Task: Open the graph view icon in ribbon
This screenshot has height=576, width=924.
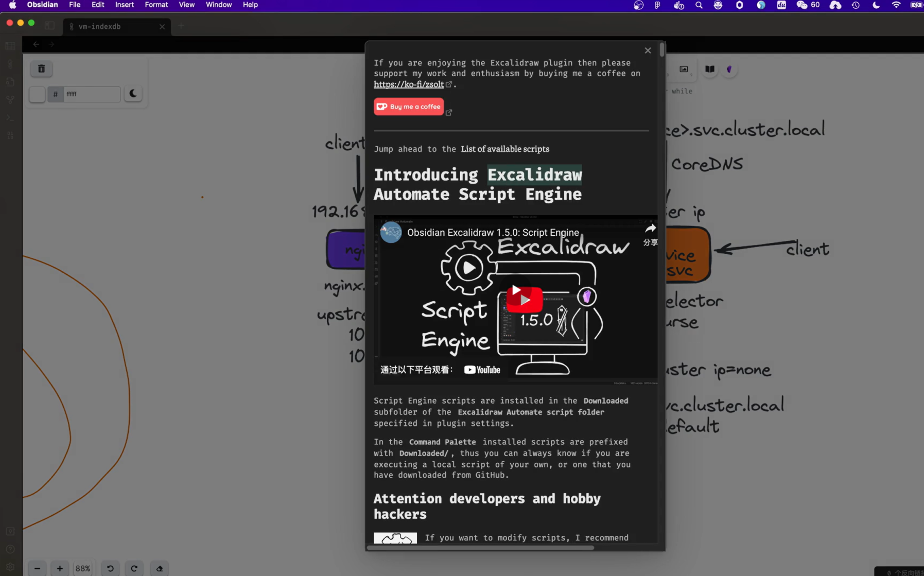Action: [10, 100]
